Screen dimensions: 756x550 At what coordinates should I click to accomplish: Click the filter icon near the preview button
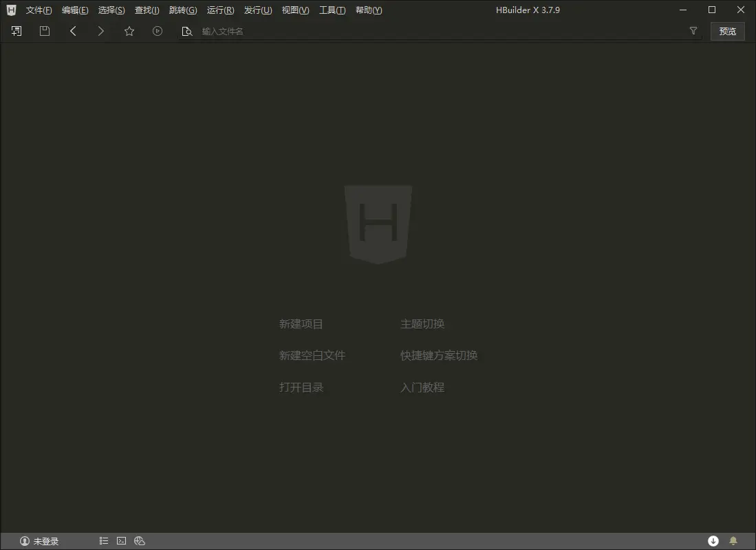click(693, 30)
